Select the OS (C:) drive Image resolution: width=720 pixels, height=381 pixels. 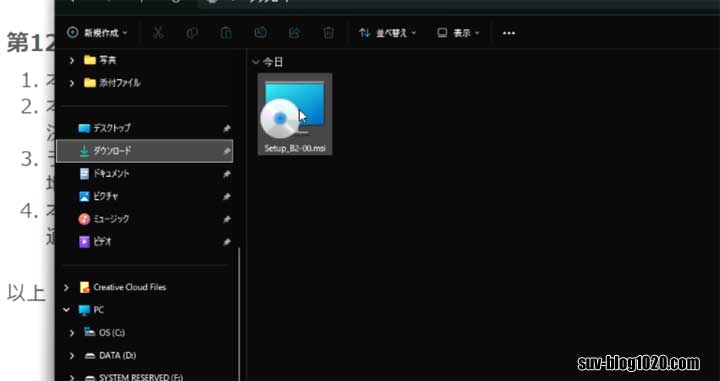pyautogui.click(x=105, y=332)
